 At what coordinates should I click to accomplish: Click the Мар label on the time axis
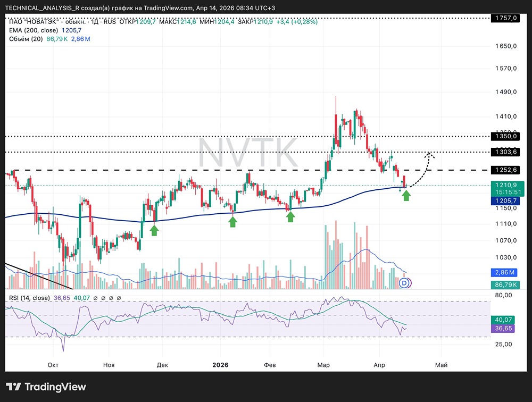pos(323,365)
